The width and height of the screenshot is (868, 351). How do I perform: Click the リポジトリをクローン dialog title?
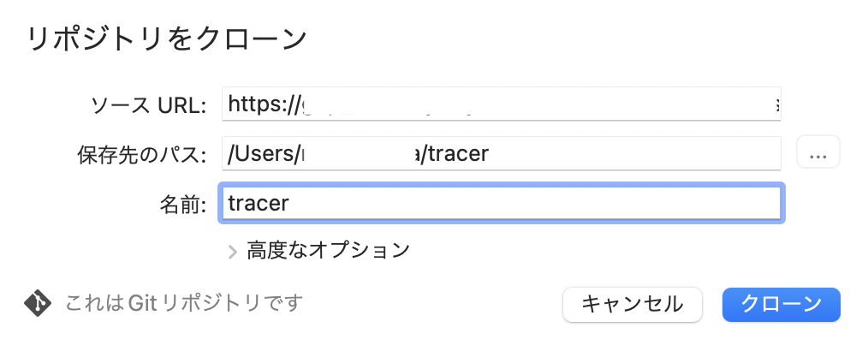pyautogui.click(x=168, y=39)
